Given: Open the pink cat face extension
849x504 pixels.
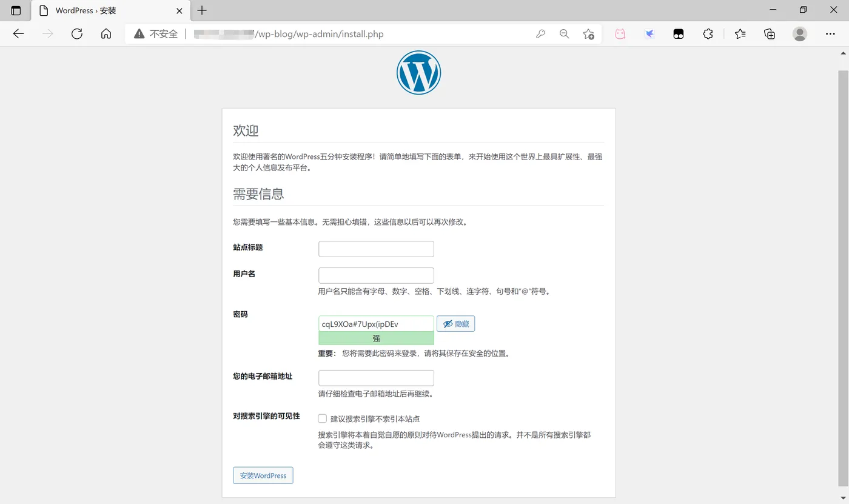Looking at the screenshot, I should 620,34.
